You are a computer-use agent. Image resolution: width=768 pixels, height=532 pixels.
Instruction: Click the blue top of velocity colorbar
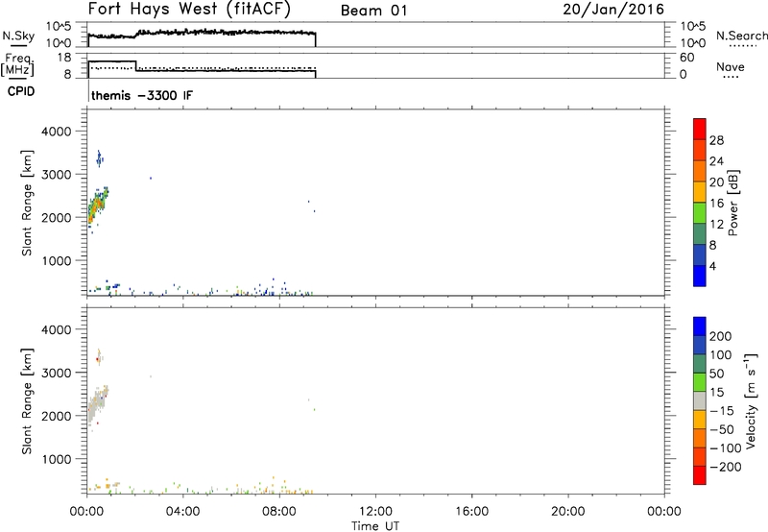point(700,326)
